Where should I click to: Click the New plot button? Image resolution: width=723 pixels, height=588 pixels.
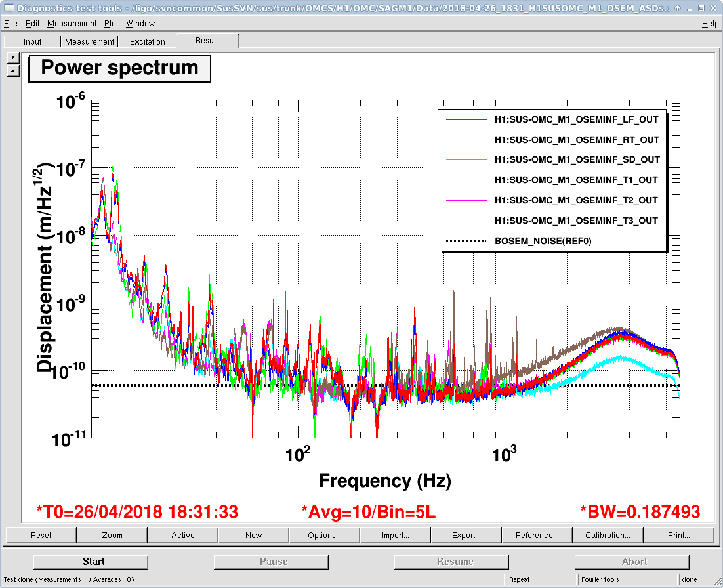point(254,535)
